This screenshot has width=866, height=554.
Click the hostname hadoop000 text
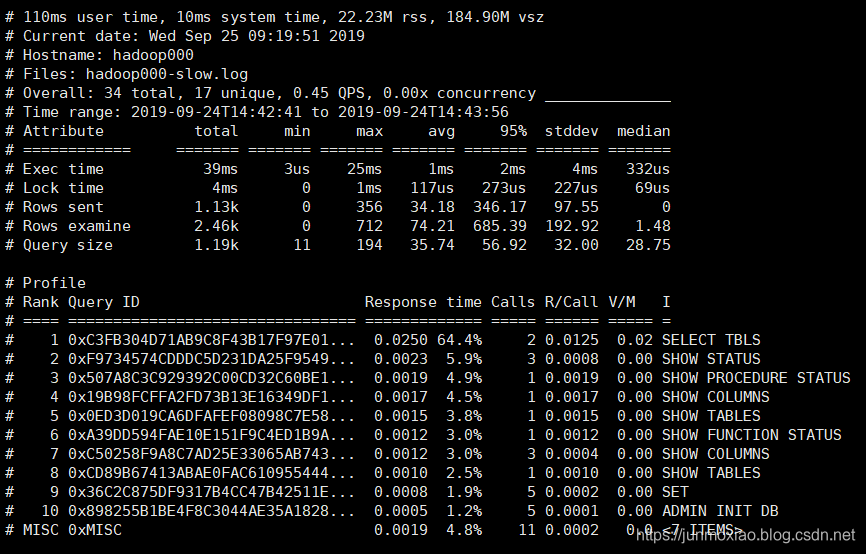tap(153, 55)
